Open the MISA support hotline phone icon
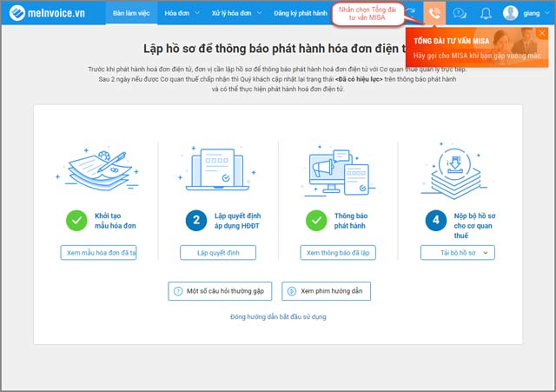The width and height of the screenshot is (556, 392). tap(434, 13)
